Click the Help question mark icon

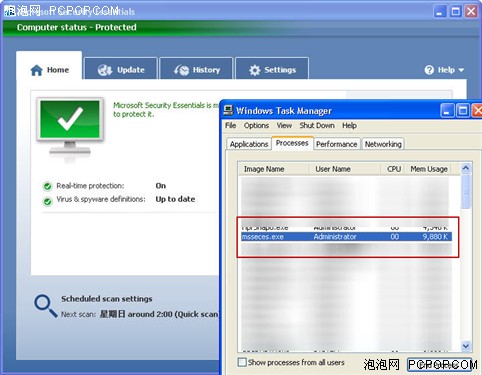pos(429,70)
